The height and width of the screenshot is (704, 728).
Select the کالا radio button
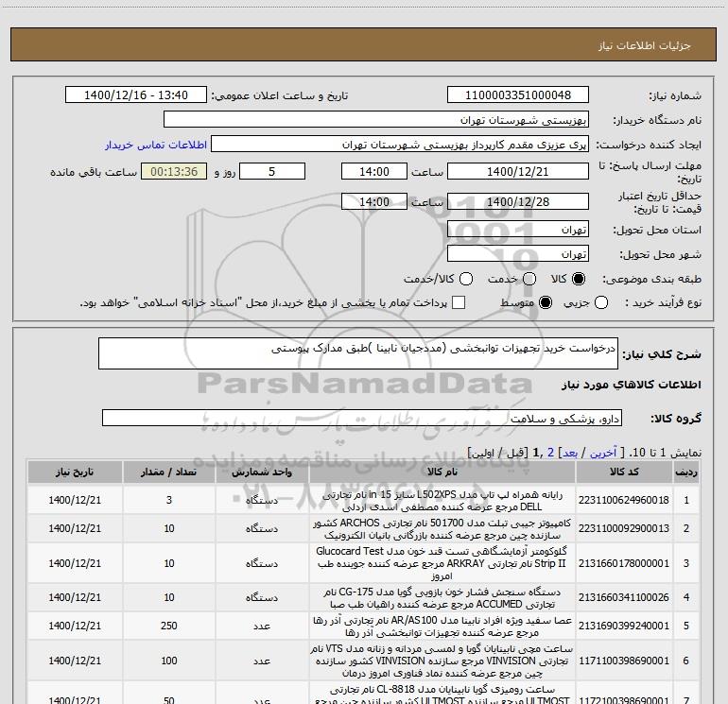tap(579, 279)
